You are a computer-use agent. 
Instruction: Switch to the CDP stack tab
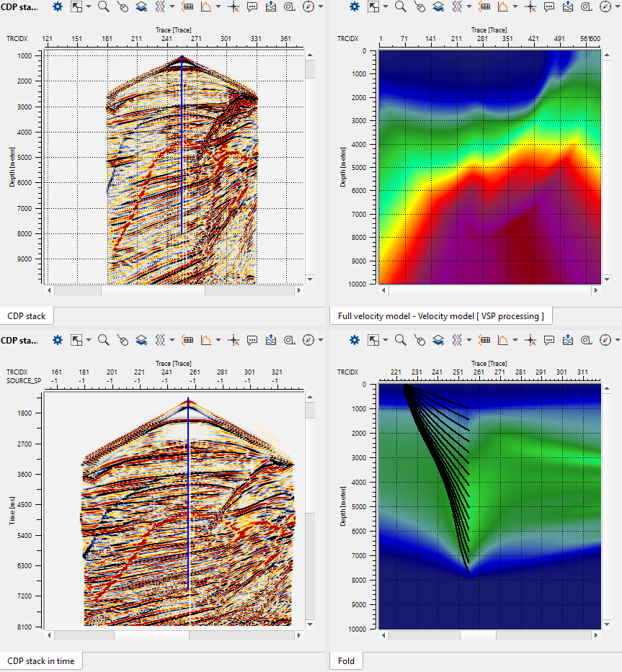27,315
